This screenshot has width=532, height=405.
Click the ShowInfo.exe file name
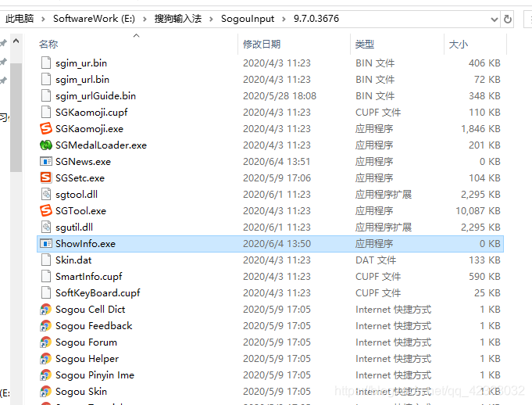pos(85,243)
